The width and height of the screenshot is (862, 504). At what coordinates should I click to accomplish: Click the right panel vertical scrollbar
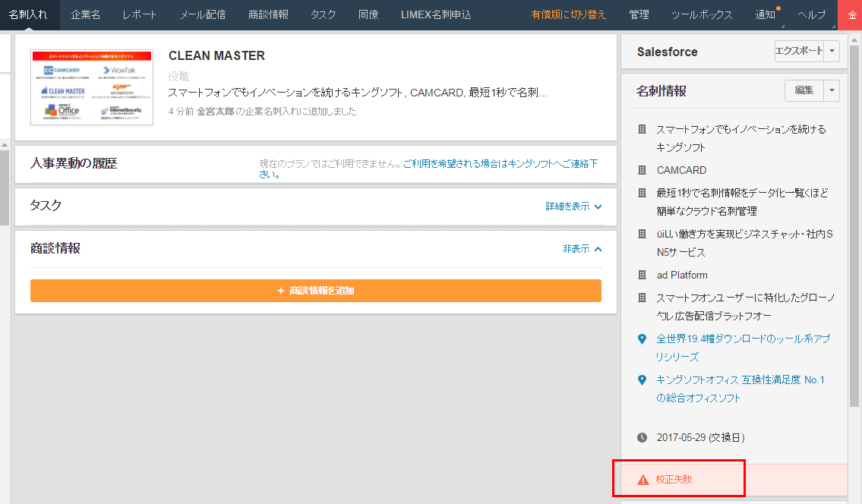coord(854,225)
